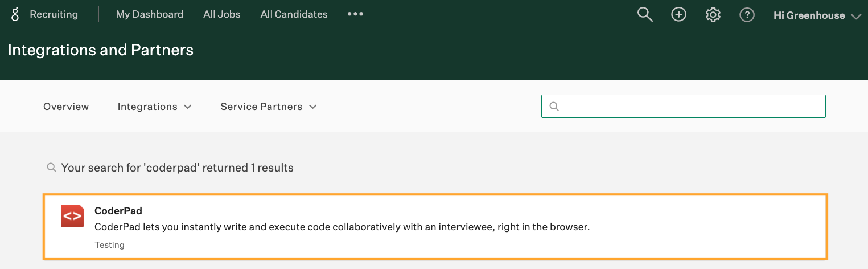Click the Recruiting label
This screenshot has width=868, height=269.
(54, 14)
